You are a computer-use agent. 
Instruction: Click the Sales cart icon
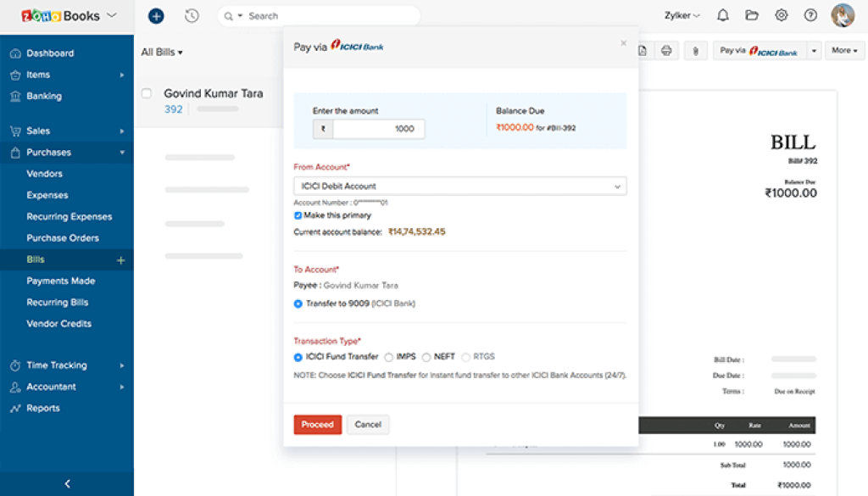15,131
